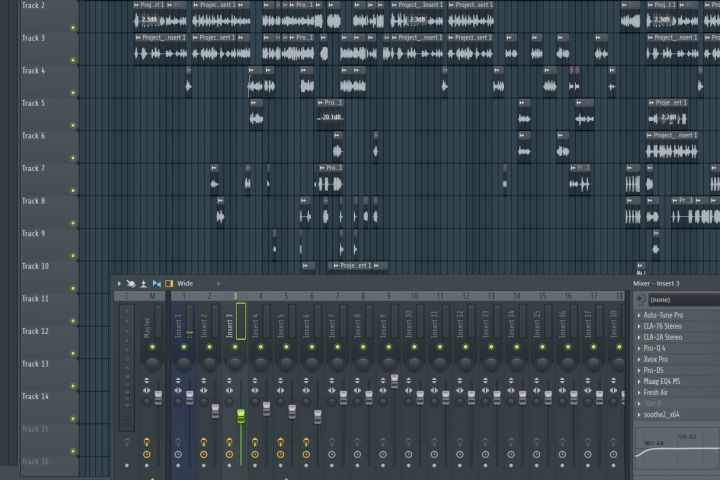The width and height of the screenshot is (720, 480).
Task: Click the latency clock icon on Master
Action: (x=146, y=454)
